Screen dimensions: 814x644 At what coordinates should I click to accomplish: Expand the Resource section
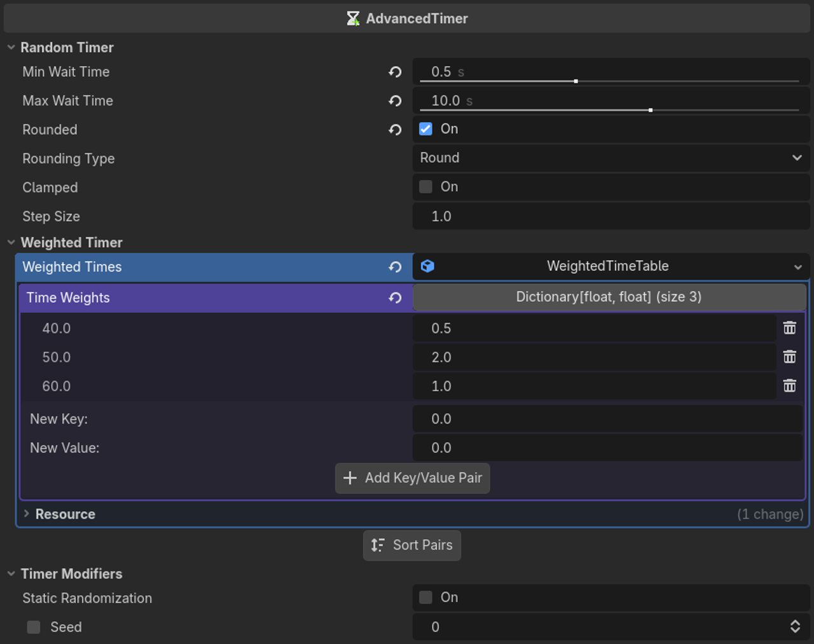pos(26,514)
